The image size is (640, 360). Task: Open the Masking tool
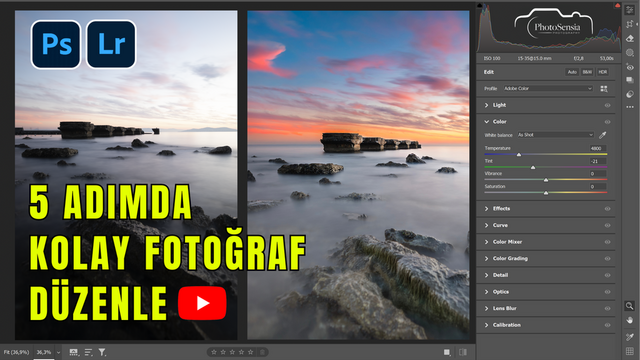(630, 53)
